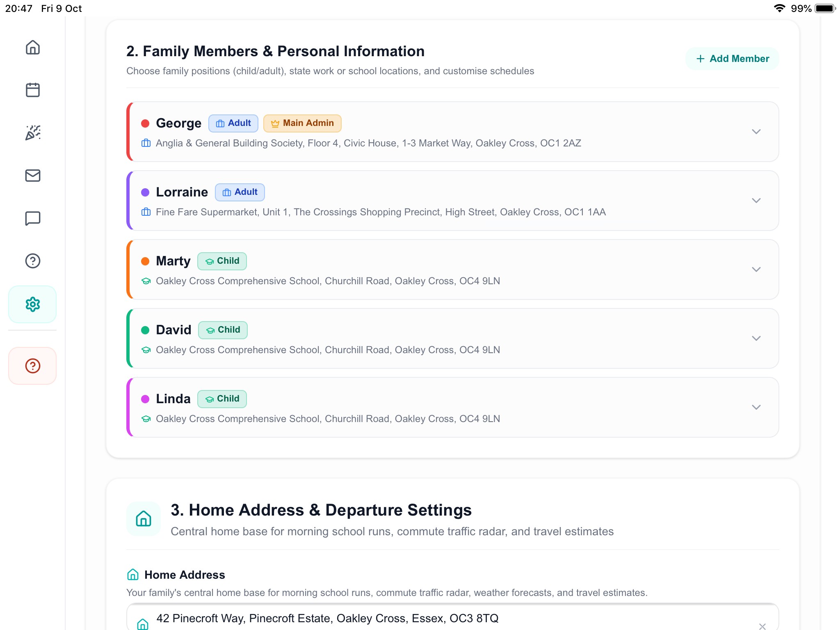Click Linda's Oakley Cross Comprehensive School address

tap(328, 419)
